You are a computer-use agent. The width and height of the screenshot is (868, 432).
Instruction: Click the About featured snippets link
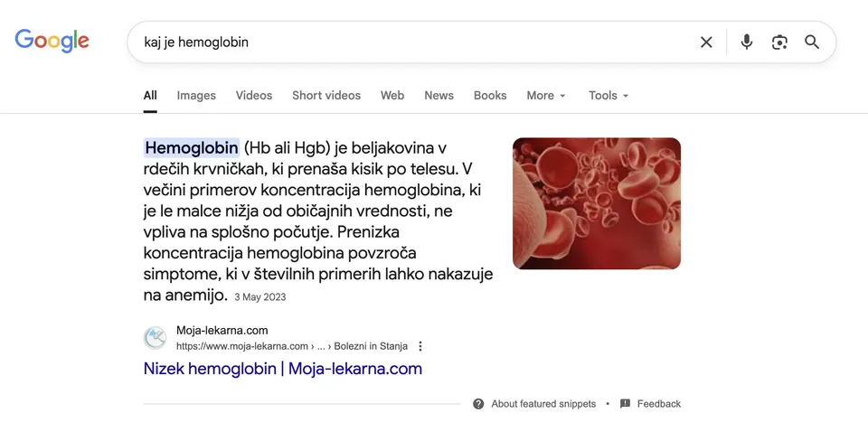(543, 404)
